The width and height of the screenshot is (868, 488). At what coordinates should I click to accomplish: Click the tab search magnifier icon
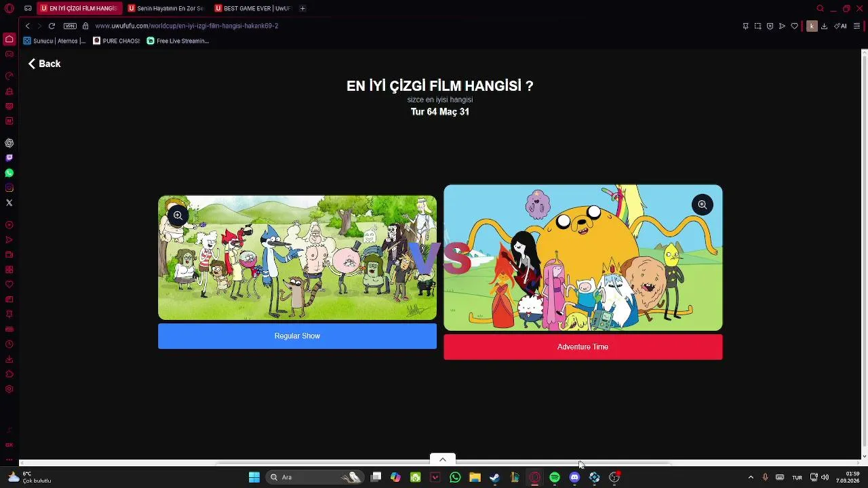click(820, 8)
